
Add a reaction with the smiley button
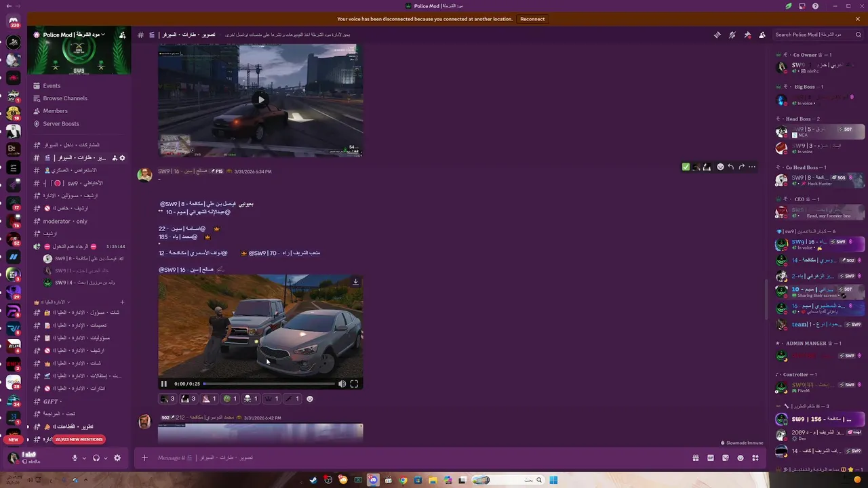pos(310,399)
